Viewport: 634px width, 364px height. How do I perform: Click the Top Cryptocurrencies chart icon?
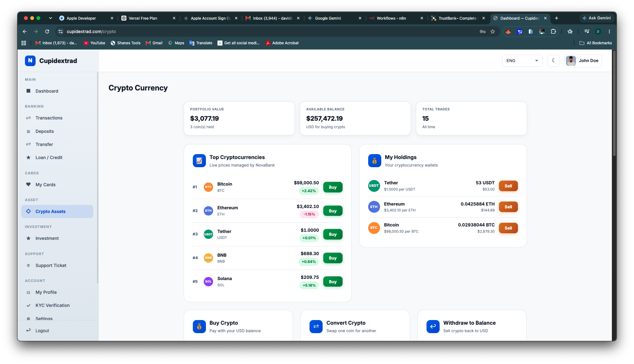click(199, 161)
